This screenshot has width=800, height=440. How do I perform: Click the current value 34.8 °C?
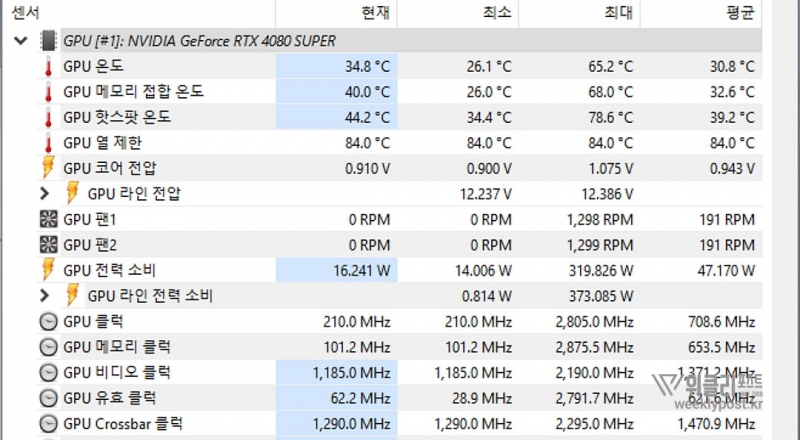[x=367, y=66]
